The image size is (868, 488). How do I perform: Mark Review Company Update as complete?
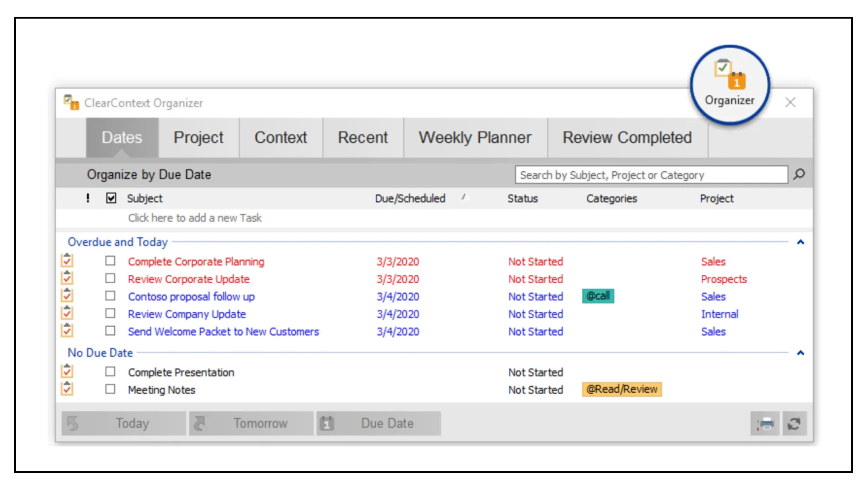click(110, 313)
